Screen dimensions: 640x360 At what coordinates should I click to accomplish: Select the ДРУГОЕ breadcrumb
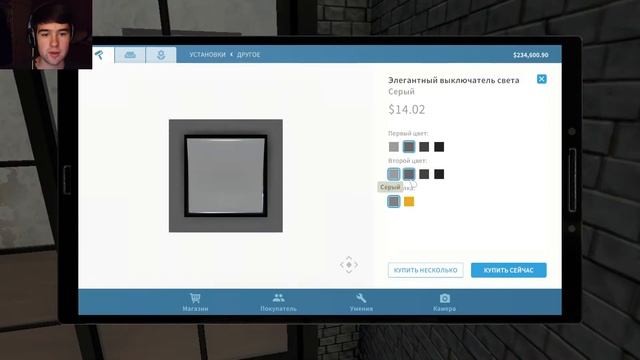(x=248, y=55)
